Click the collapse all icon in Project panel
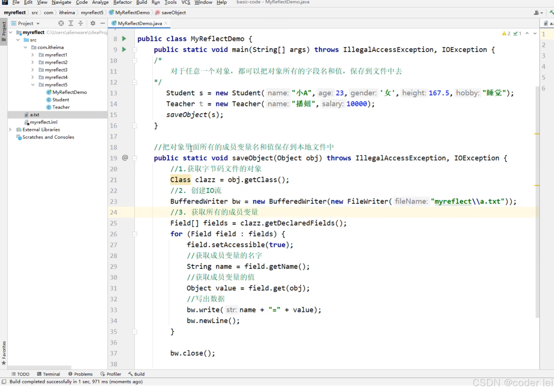 click(80, 23)
